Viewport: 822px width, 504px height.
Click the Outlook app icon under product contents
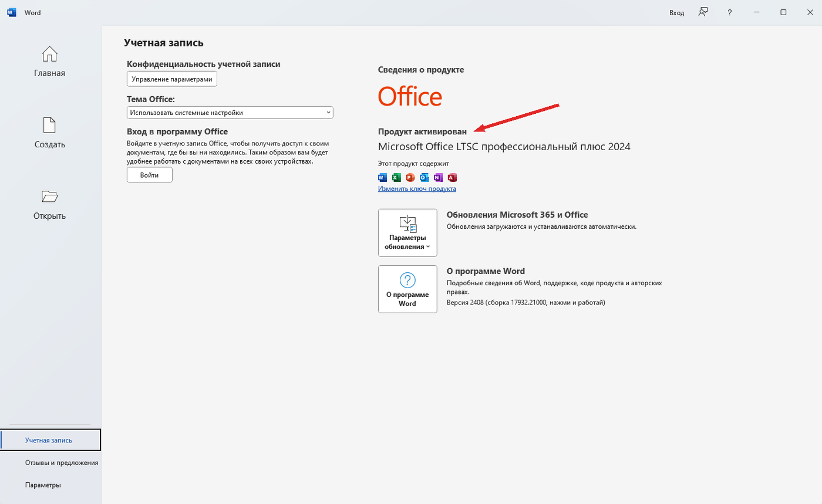point(425,177)
